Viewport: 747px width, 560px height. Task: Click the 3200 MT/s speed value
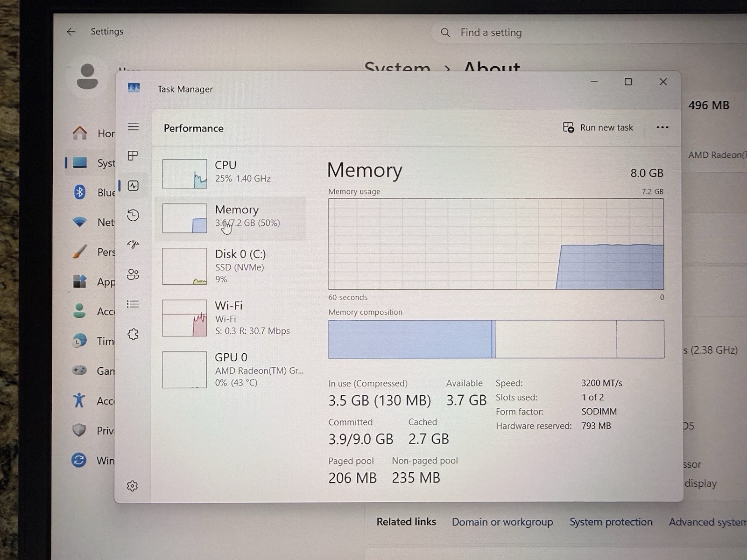(x=602, y=383)
